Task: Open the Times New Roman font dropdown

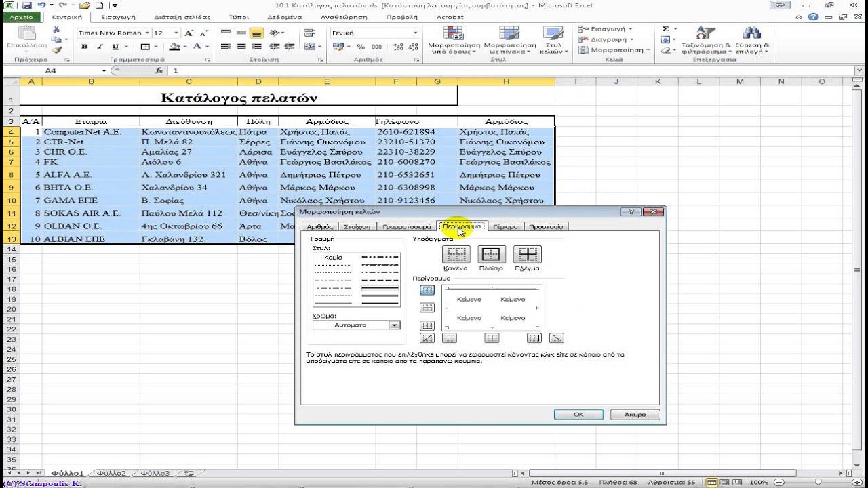Action: (x=147, y=33)
